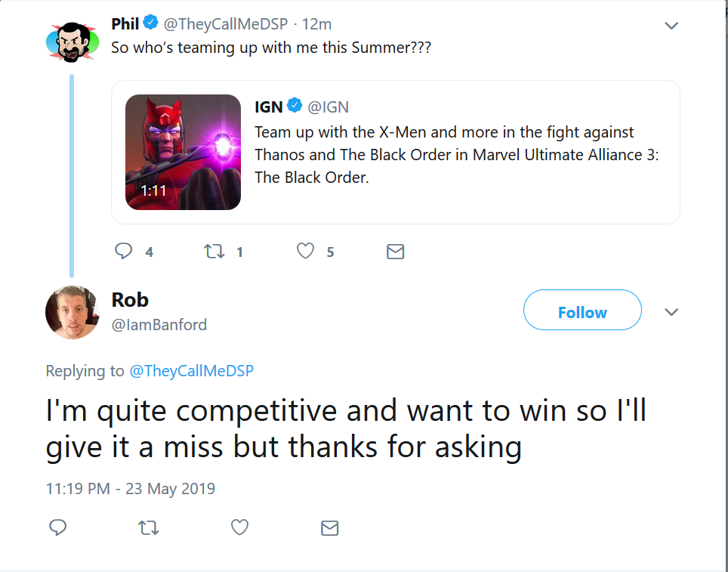
Task: Click the IGN account name in quoted tweet
Action: 268,107
